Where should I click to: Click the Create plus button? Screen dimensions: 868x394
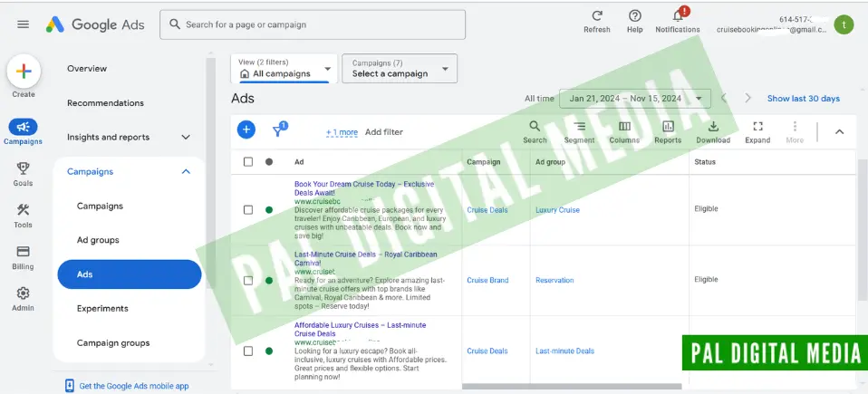pos(24,72)
